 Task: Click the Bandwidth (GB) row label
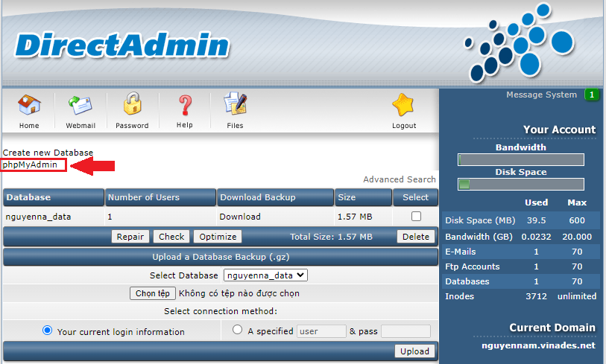(x=479, y=237)
